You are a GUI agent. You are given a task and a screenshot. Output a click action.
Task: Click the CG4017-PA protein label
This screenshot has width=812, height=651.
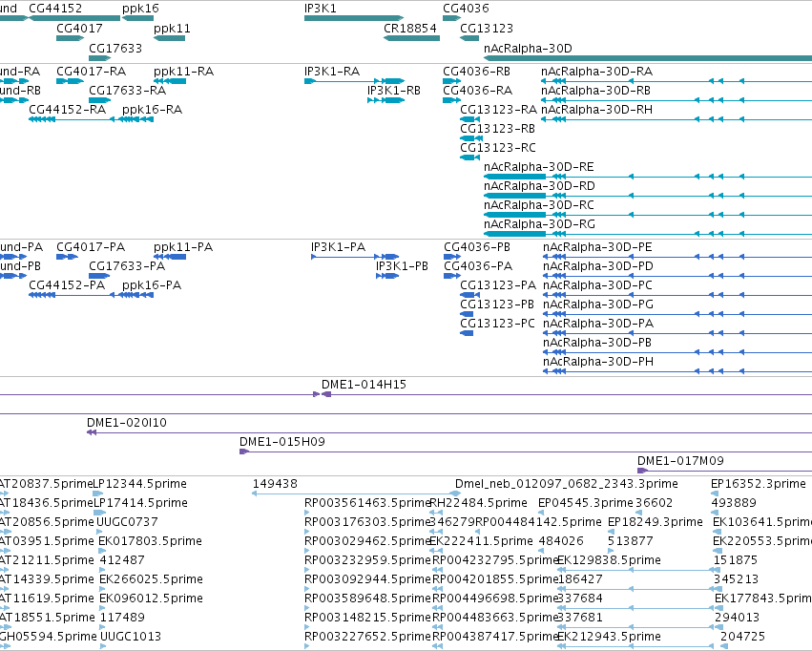click(x=91, y=247)
